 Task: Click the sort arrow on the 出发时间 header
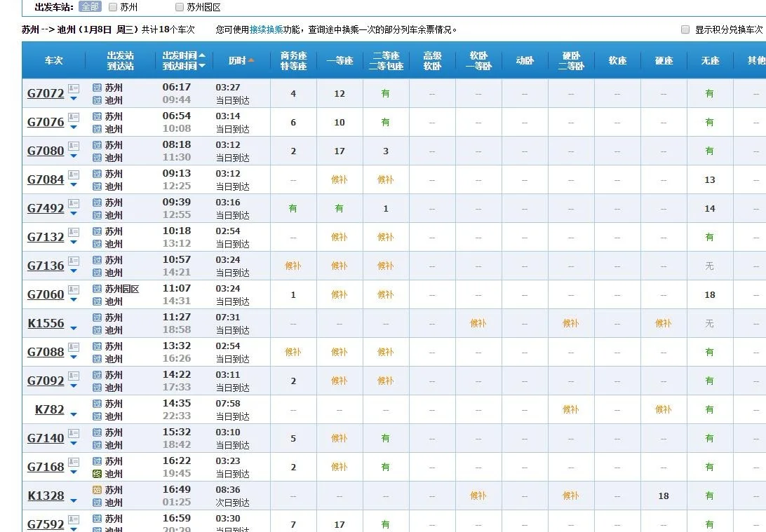[202, 55]
